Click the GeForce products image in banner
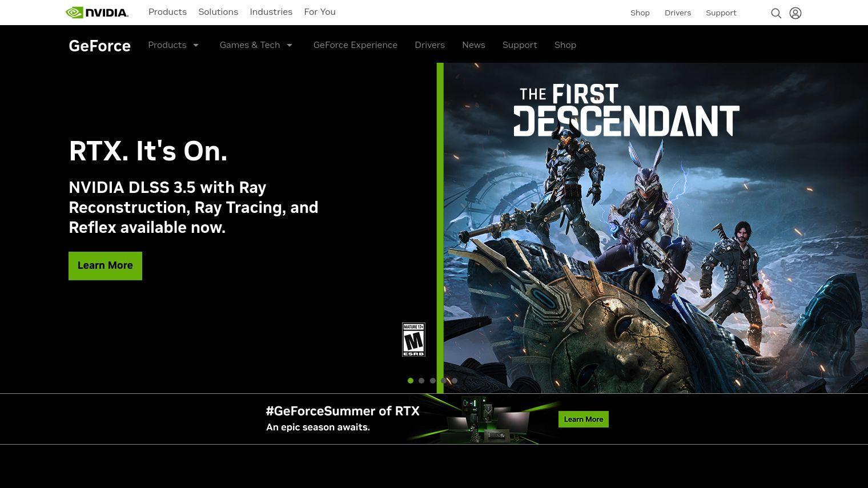 point(484,419)
